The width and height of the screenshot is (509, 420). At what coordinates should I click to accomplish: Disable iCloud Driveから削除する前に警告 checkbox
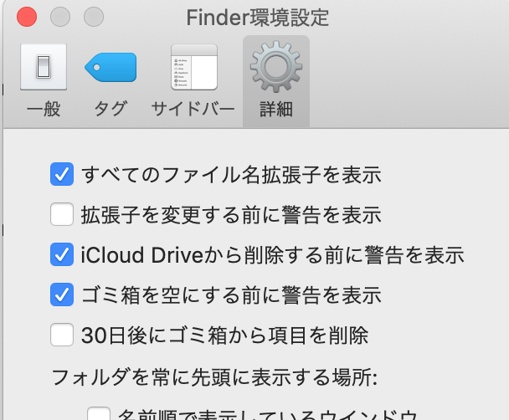click(x=62, y=254)
